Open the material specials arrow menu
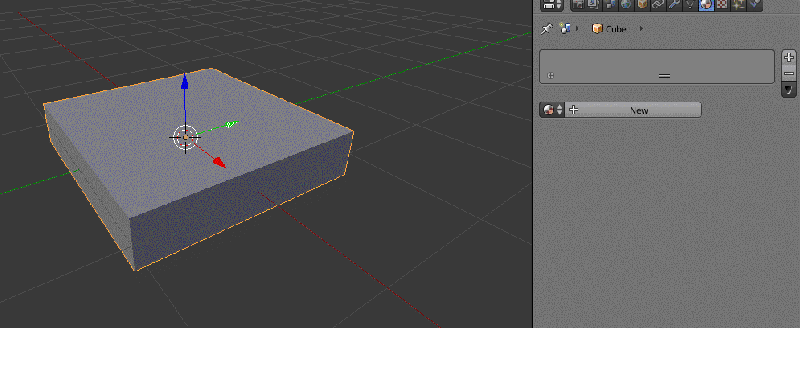 pyautogui.click(x=789, y=90)
